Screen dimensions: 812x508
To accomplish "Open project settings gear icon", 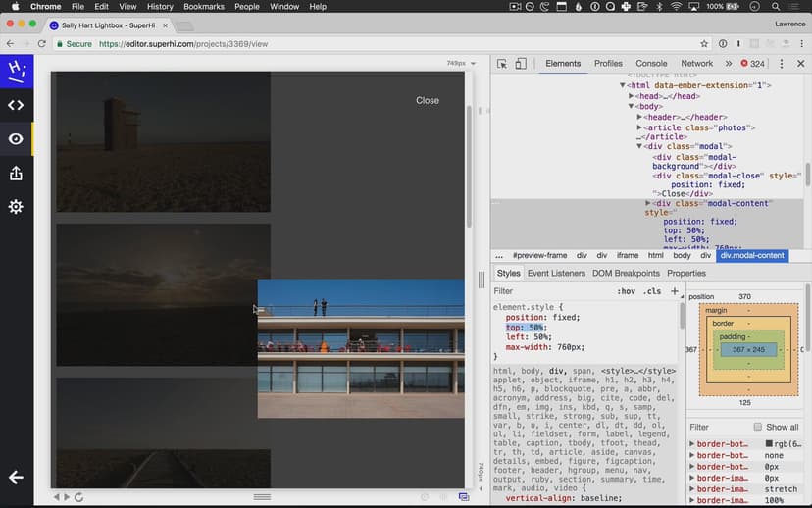I will pos(16,207).
